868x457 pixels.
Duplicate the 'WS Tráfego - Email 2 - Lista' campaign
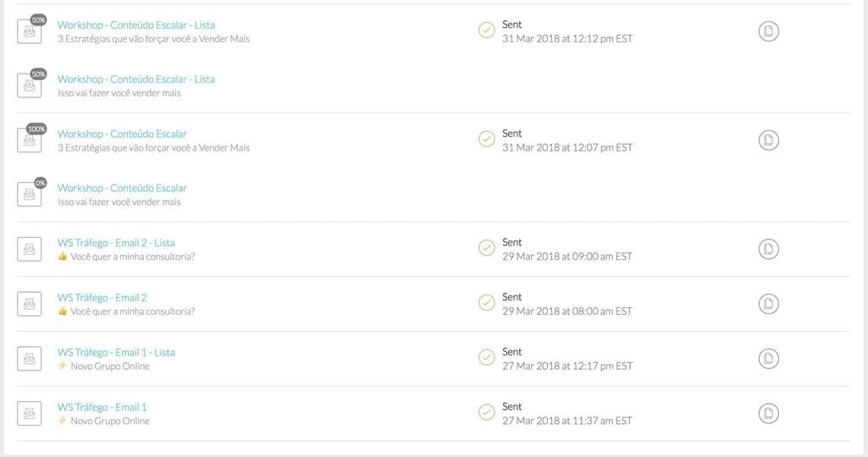768,249
